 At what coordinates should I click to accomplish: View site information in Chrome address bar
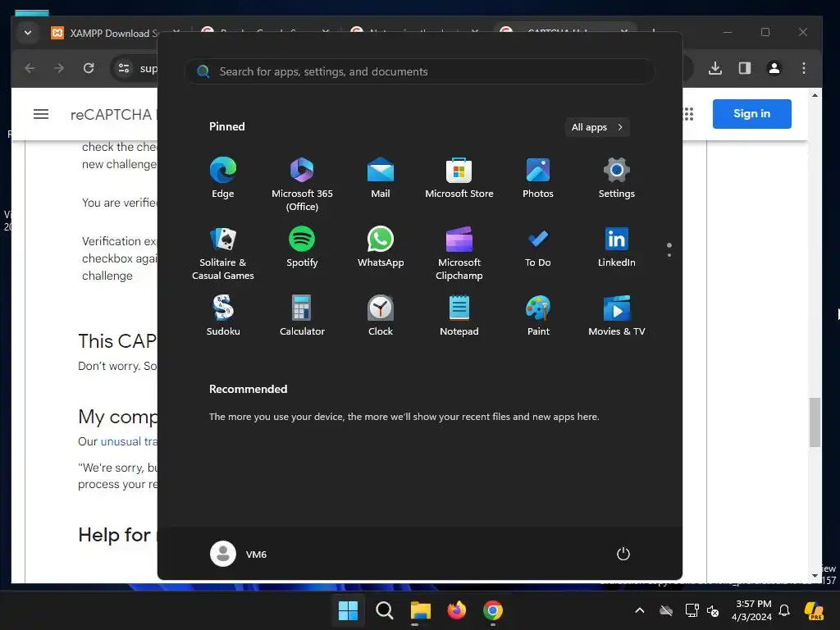click(x=124, y=68)
